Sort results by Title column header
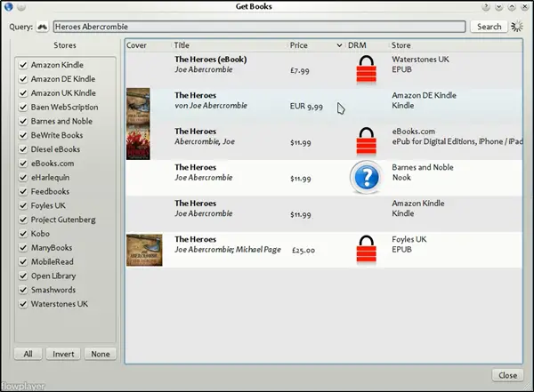The height and width of the screenshot is (392, 534). point(182,45)
